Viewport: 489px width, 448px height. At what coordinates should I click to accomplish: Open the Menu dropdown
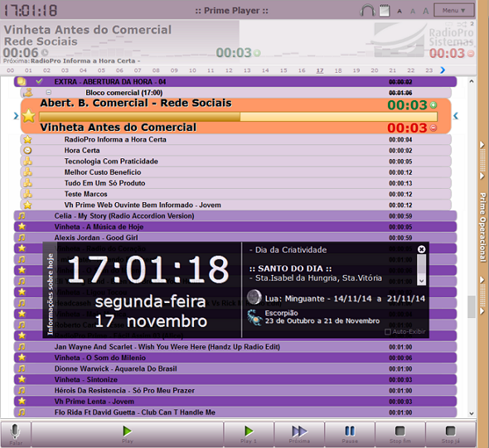(x=453, y=10)
